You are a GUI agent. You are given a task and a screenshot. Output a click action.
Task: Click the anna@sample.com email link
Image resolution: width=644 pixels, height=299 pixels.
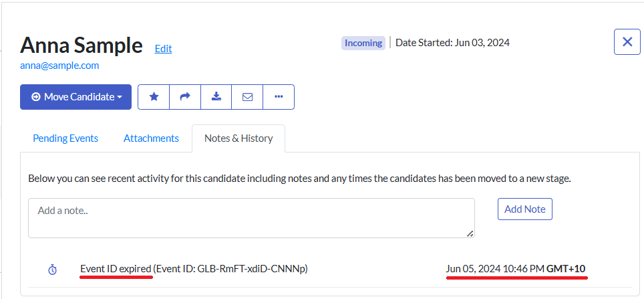coord(59,66)
